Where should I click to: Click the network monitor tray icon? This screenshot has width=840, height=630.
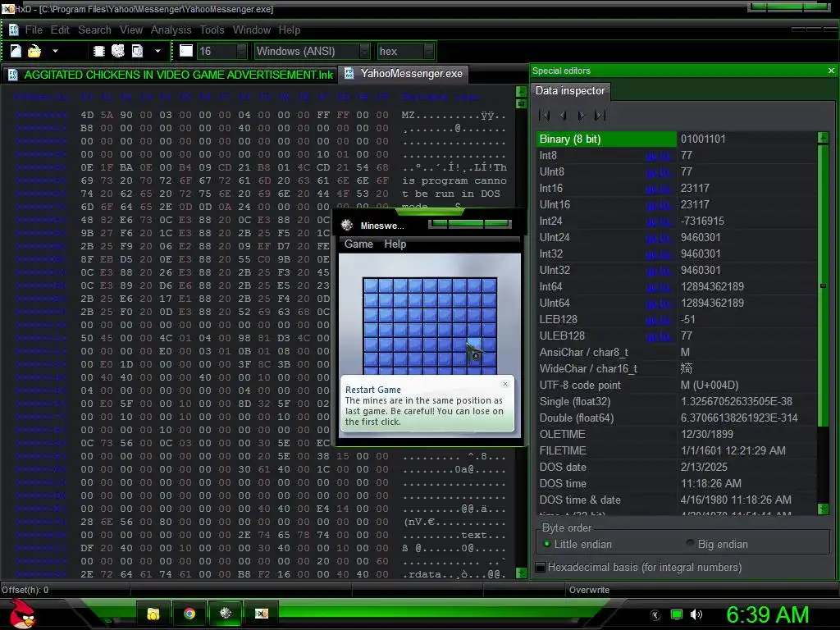(x=677, y=614)
